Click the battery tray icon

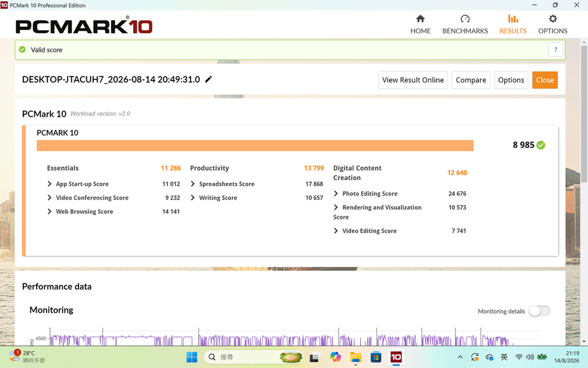click(x=542, y=357)
